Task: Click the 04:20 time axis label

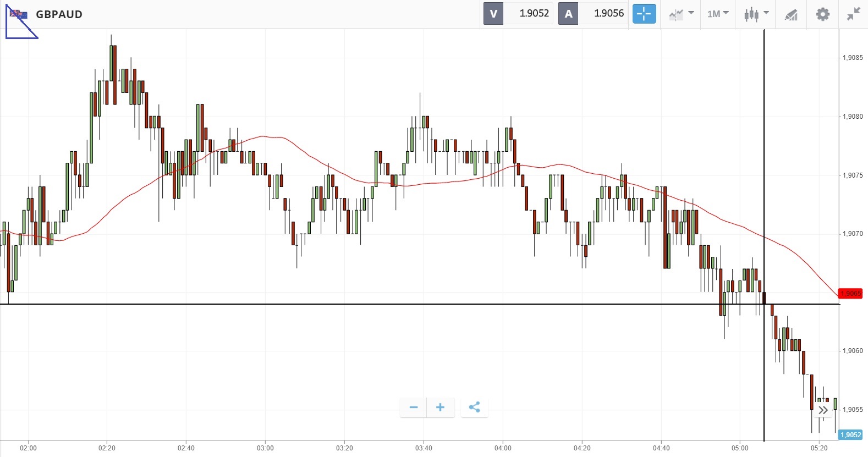Action: tap(582, 448)
